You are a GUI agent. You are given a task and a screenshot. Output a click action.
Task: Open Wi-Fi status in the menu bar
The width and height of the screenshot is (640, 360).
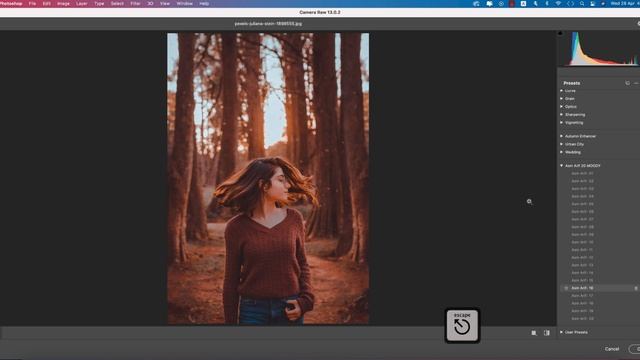[x=558, y=4]
